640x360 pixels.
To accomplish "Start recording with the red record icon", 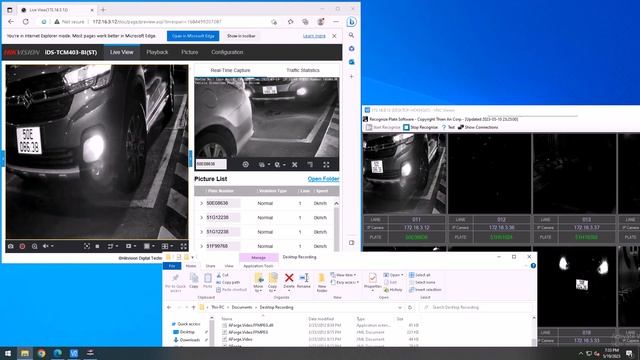I will click(x=22, y=246).
